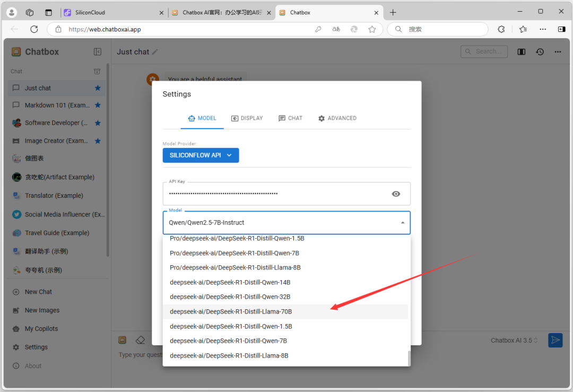Click the Chatbox logo icon
Viewport: 573px width, 392px height.
pos(16,52)
